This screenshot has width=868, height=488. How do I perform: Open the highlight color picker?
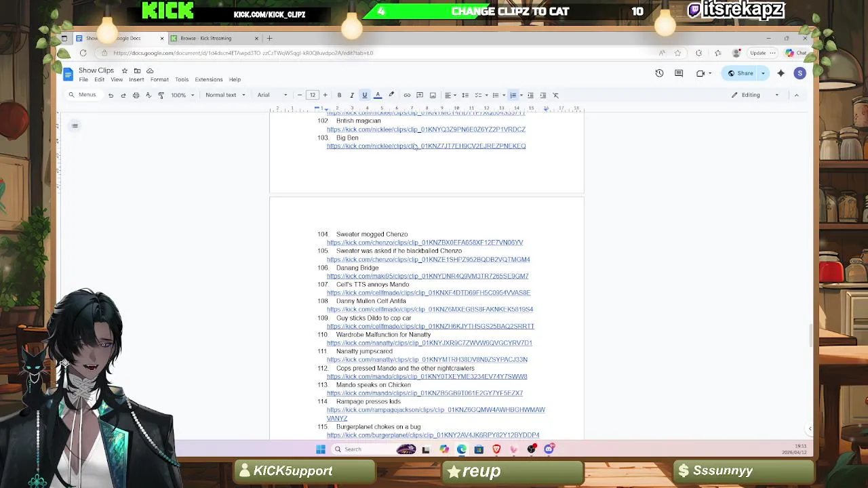tap(391, 95)
